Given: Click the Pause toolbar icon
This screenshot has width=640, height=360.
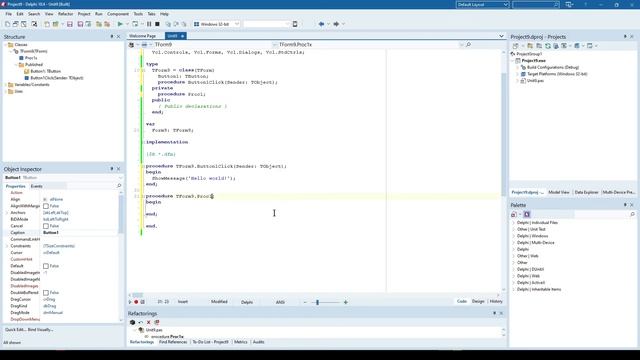Looking at the screenshot, I should point(149,24).
